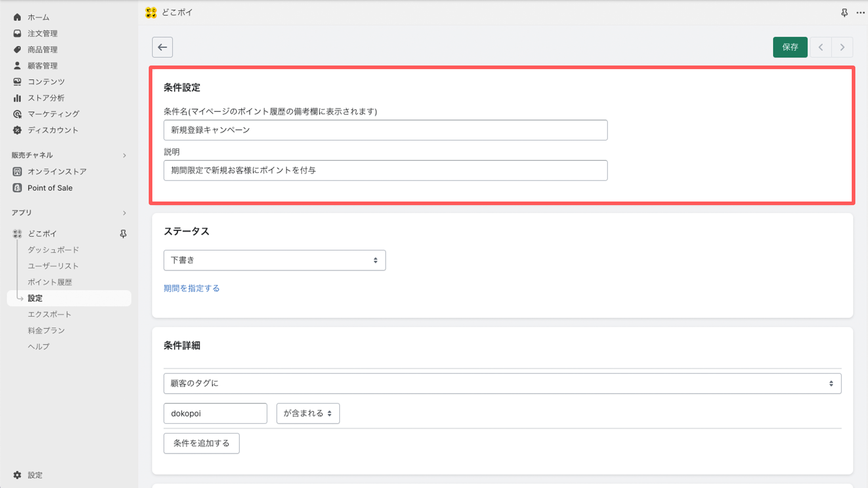This screenshot has width=868, height=488.
Task: Click the notification bell icon next to どこポイ
Action: [123, 233]
